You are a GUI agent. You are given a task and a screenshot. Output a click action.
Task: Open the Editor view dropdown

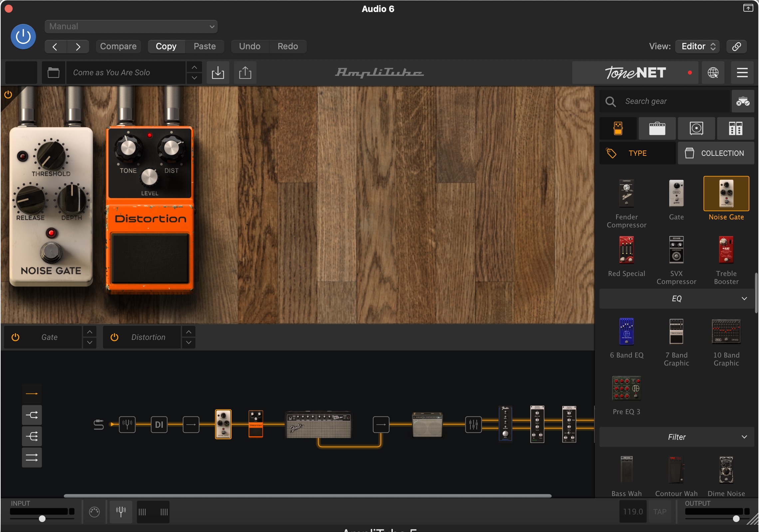point(698,46)
